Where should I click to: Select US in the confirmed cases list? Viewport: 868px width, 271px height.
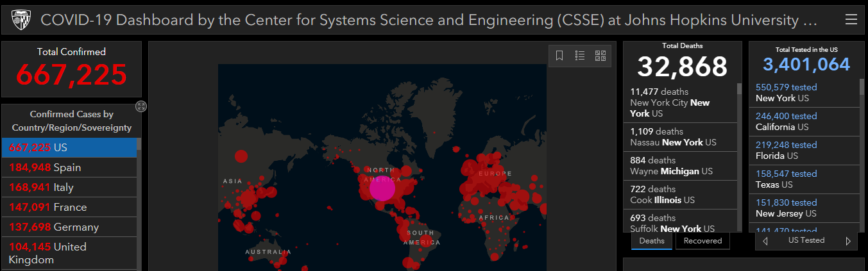click(x=69, y=147)
